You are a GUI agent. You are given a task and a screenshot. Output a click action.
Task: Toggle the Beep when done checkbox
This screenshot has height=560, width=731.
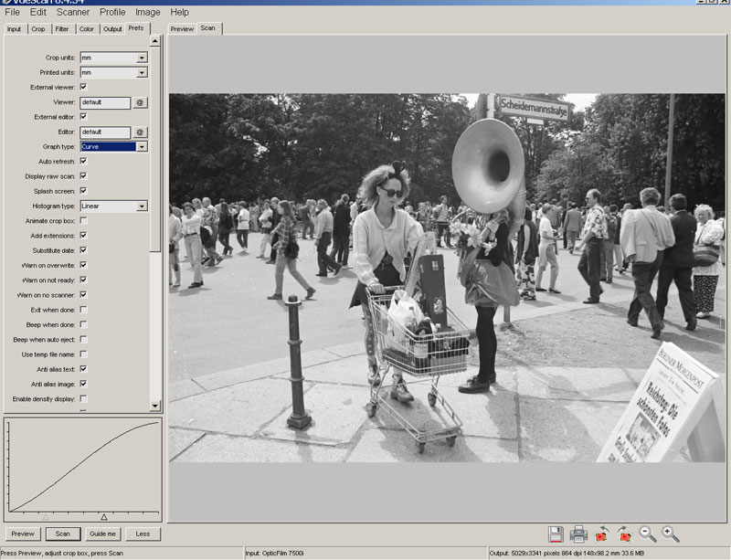84,324
